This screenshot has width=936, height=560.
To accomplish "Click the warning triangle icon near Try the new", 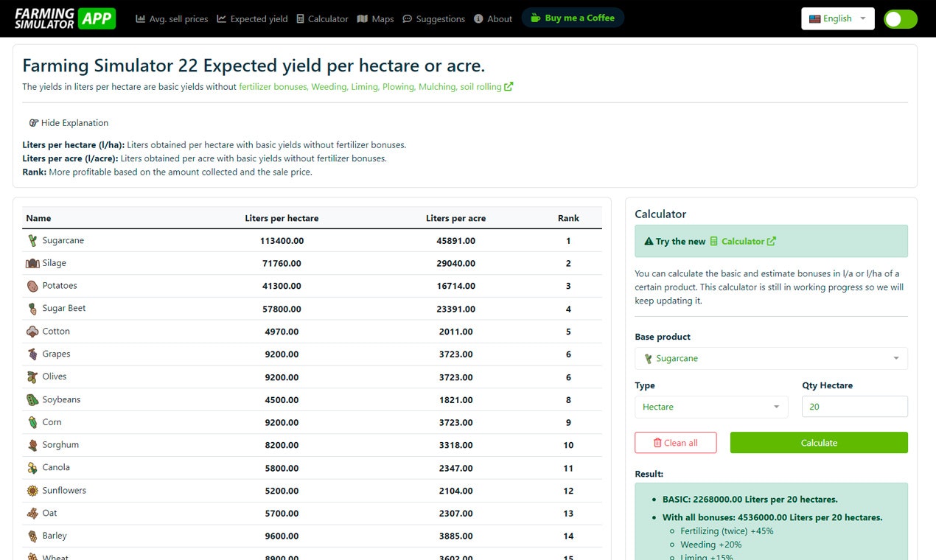I will (x=649, y=241).
